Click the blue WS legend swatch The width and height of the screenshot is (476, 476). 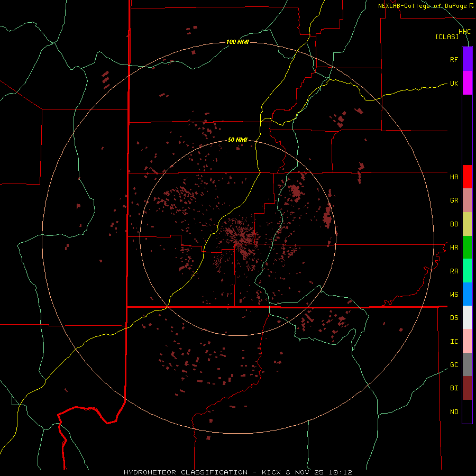tap(467, 294)
